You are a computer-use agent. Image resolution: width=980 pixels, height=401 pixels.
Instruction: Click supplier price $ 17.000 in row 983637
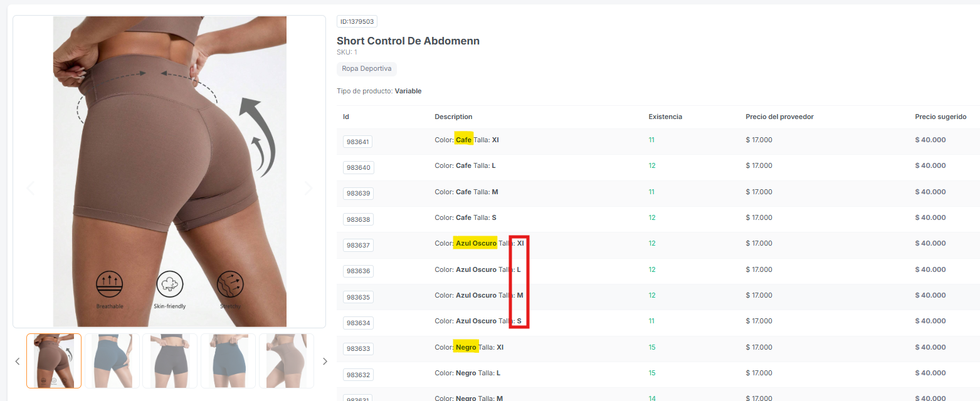[759, 243]
